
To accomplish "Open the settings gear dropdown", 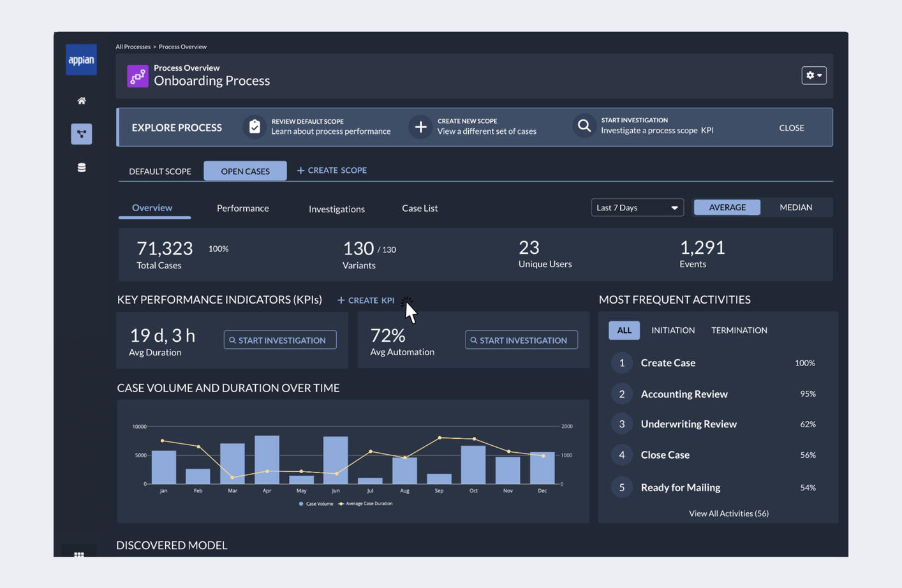I will 813,75.
